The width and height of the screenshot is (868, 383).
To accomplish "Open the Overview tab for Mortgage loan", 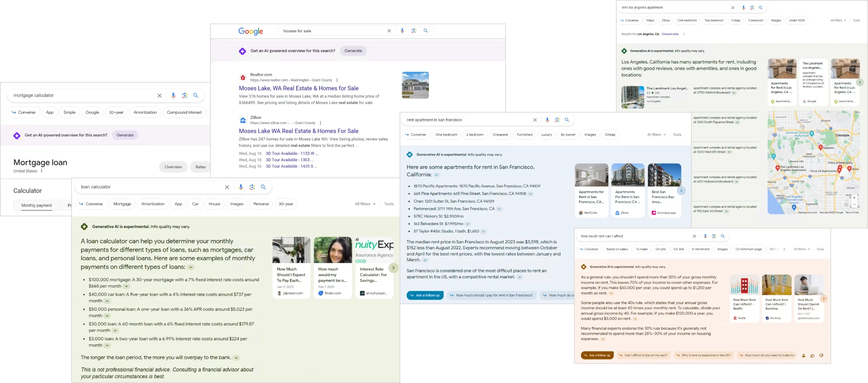I will [173, 167].
